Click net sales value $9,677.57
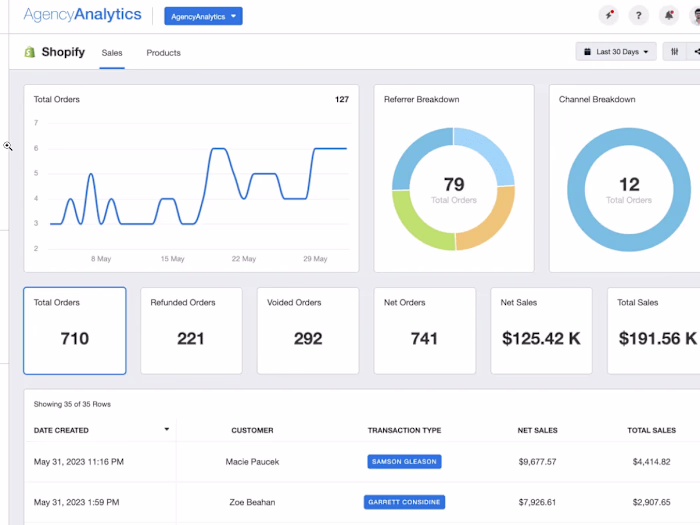 point(538,462)
